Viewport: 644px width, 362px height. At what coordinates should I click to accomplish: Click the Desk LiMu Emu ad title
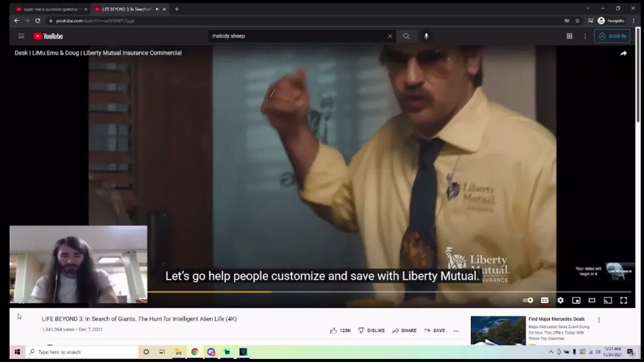[x=98, y=53]
